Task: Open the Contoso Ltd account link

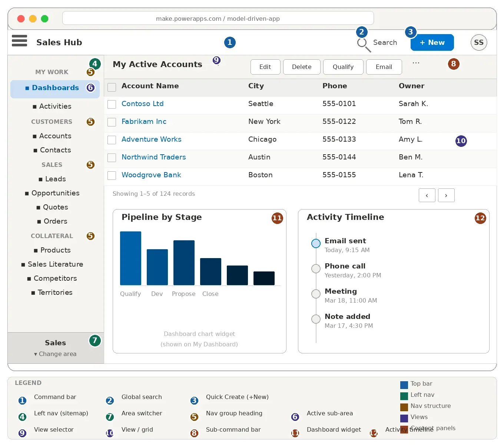Action: pyautogui.click(x=143, y=104)
